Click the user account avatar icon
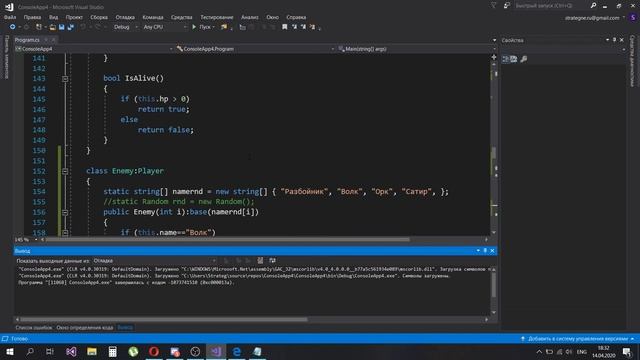Viewport: 640px width, 360px height. point(633,18)
